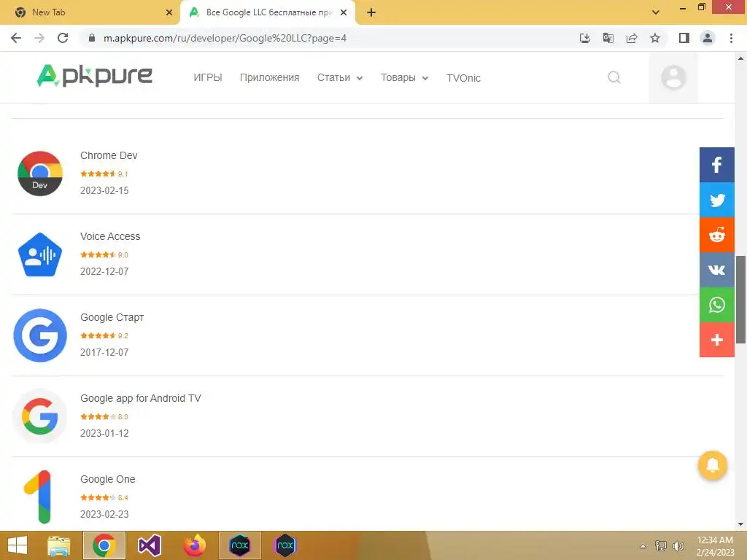Open the Google Старт title link
The image size is (747, 560).
click(x=112, y=317)
